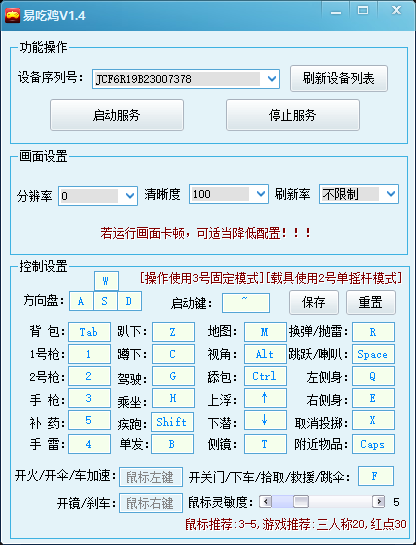This screenshot has height=545, width=416.
Task: Click the 疾跑 Shift key field
Action: 172,422
